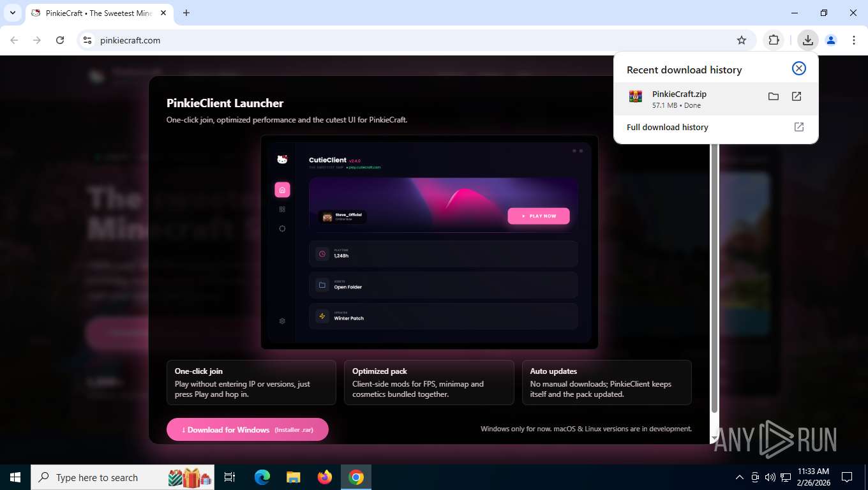Screen dimensions: 868x490
Task: Launch Firefox from taskbar
Action: [325, 477]
